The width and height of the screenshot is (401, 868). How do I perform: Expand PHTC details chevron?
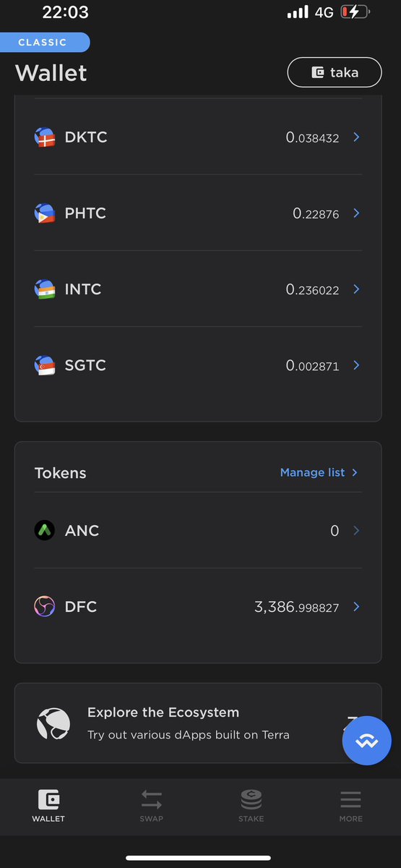(356, 213)
